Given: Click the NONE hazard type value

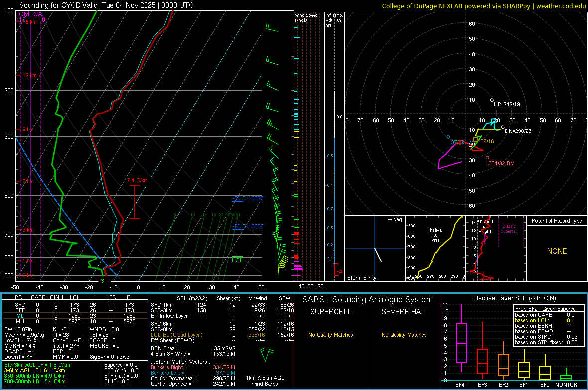Looking at the screenshot, I should [557, 251].
